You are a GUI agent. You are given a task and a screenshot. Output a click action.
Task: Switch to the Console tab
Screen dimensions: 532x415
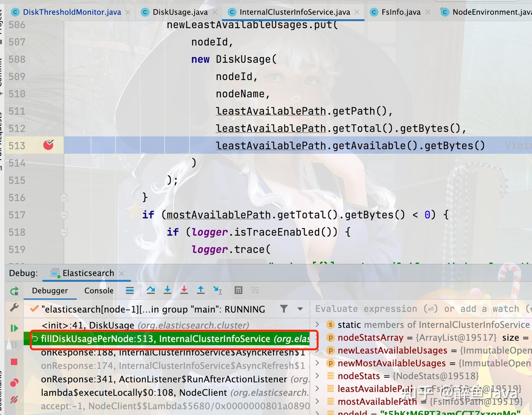tap(98, 291)
